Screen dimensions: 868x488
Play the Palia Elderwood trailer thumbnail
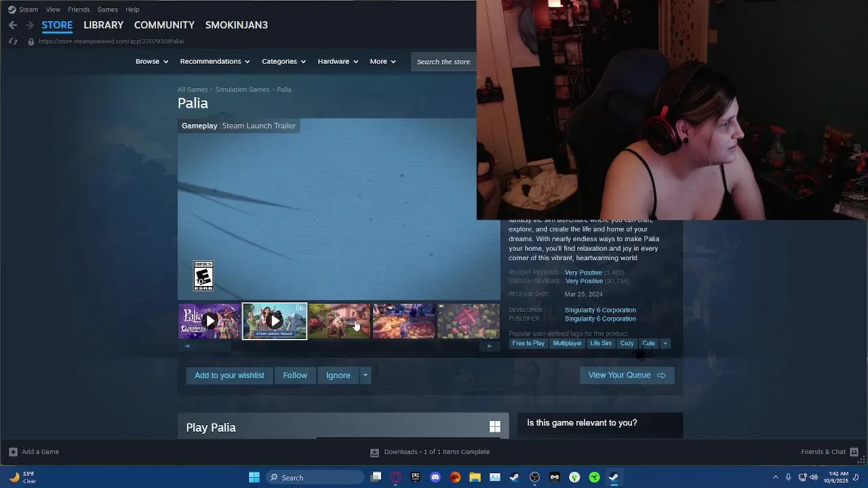tap(209, 321)
